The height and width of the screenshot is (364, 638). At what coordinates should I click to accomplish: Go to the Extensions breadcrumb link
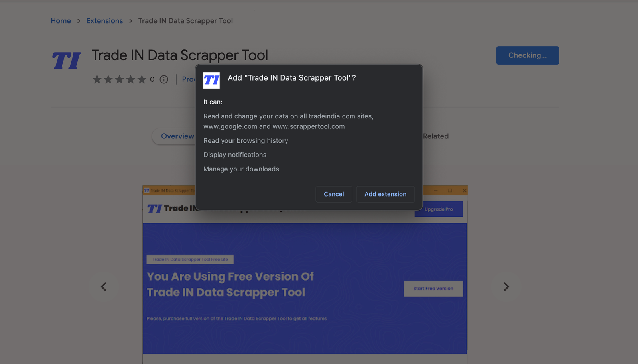coord(104,21)
